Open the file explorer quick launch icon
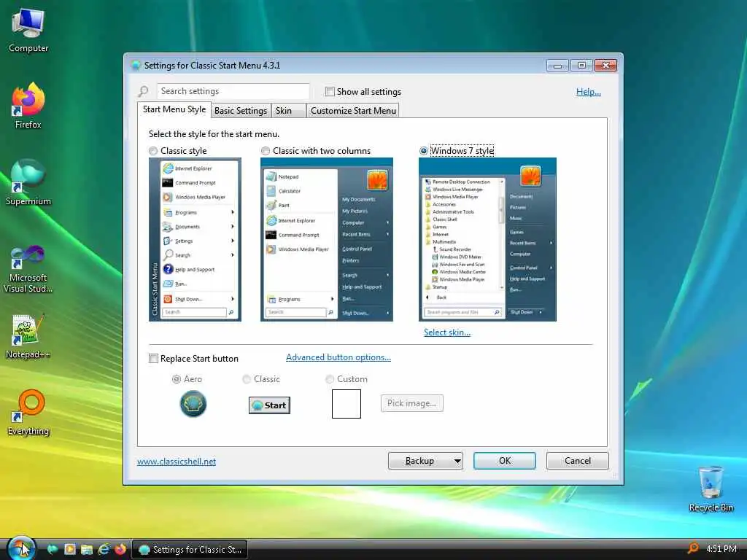Image resolution: width=747 pixels, height=560 pixels. [x=86, y=550]
